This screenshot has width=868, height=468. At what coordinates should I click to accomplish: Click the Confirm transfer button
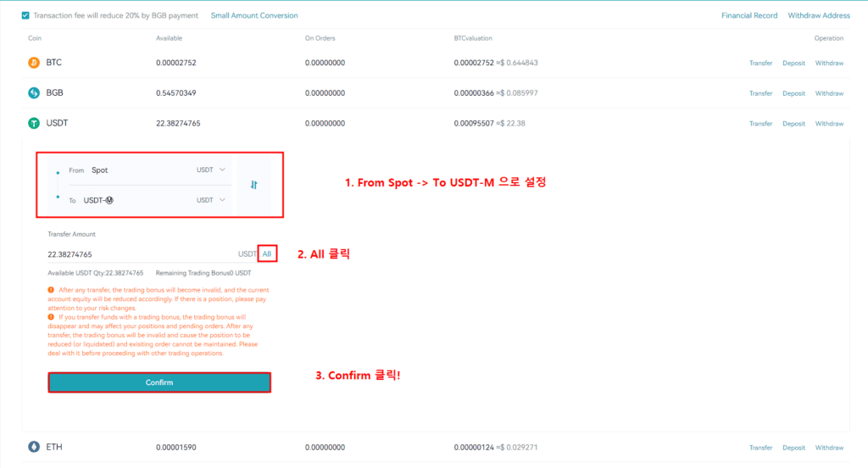[x=159, y=382]
